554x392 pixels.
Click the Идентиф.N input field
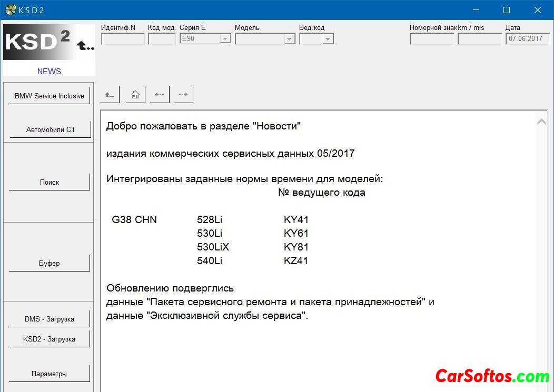click(123, 39)
